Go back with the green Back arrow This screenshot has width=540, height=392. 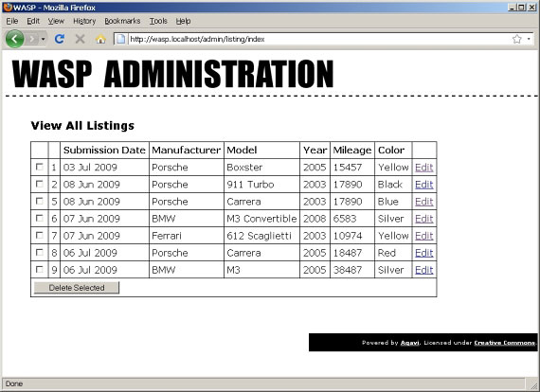[14, 39]
